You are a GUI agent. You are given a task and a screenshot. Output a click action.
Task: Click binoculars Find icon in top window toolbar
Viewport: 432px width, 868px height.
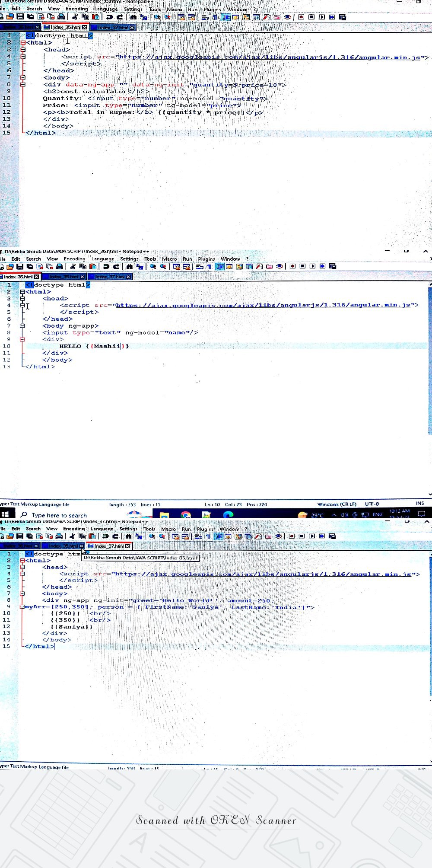(x=133, y=17)
